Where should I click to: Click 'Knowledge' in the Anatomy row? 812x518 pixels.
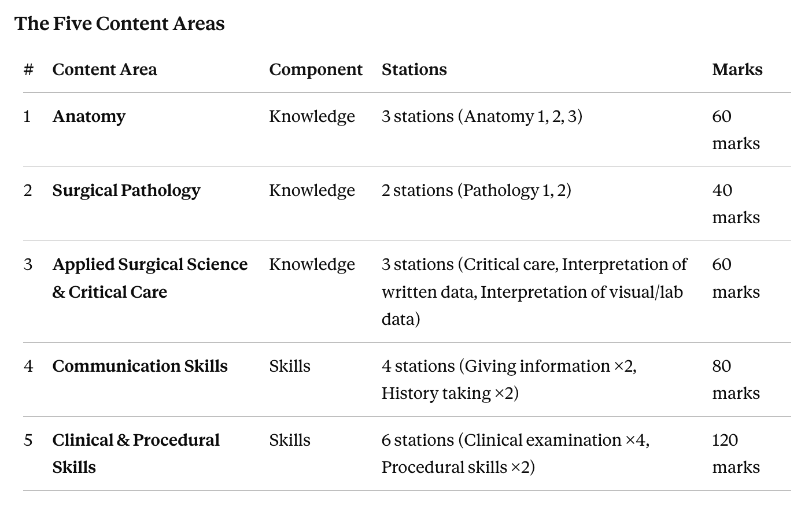[x=312, y=116]
